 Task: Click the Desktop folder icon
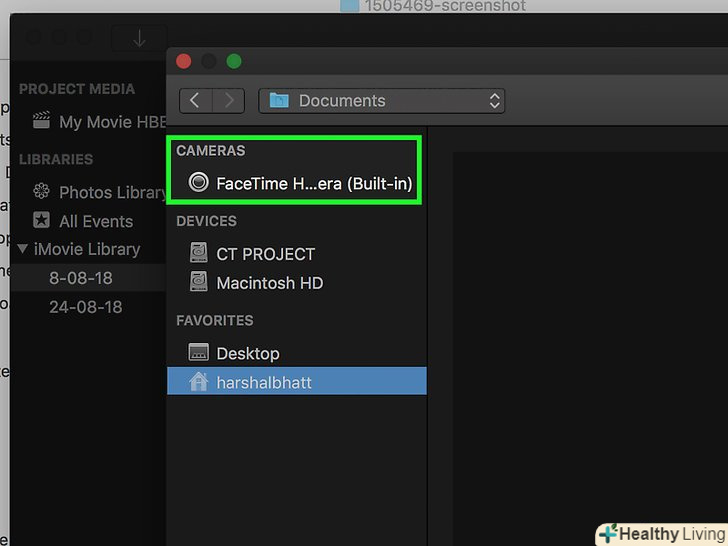pos(199,352)
